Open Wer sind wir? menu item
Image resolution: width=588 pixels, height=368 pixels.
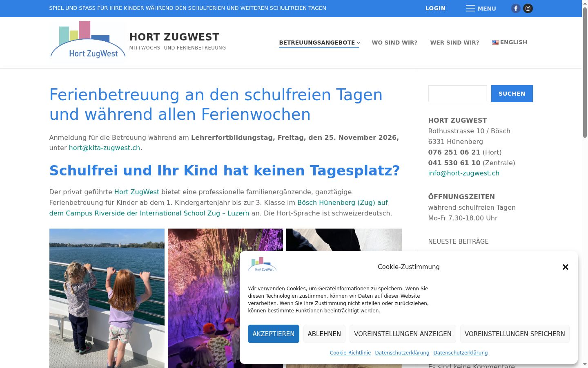pos(454,43)
